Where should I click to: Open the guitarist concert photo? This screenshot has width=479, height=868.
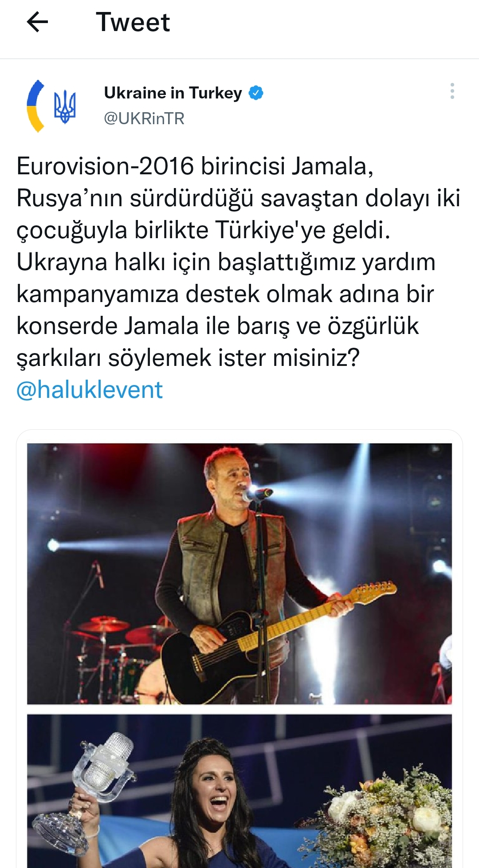click(239, 573)
